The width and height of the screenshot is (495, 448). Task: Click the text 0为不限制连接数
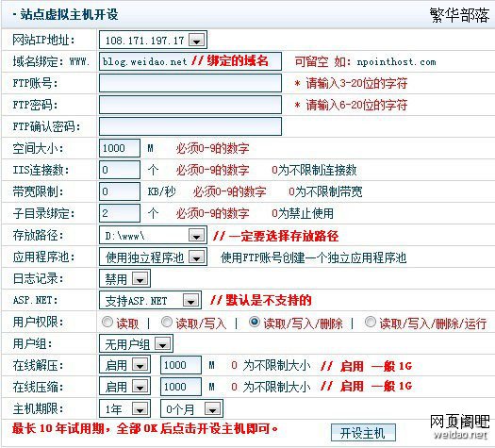pyautogui.click(x=314, y=170)
